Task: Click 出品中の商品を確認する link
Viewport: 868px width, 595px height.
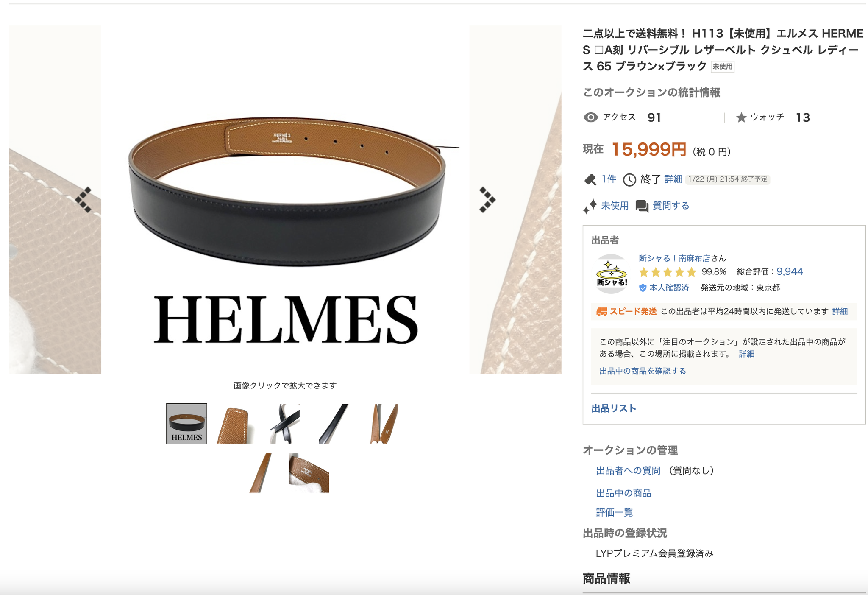Action: click(x=643, y=371)
